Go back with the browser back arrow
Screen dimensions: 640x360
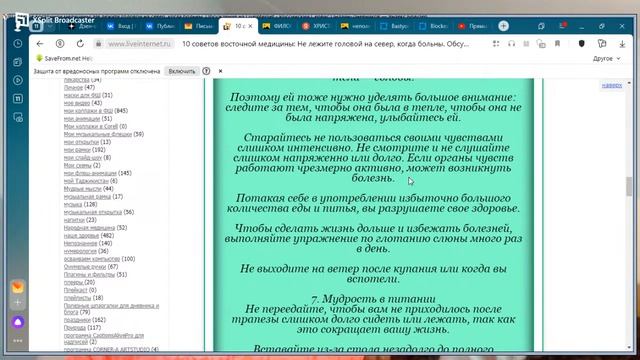pos(40,44)
